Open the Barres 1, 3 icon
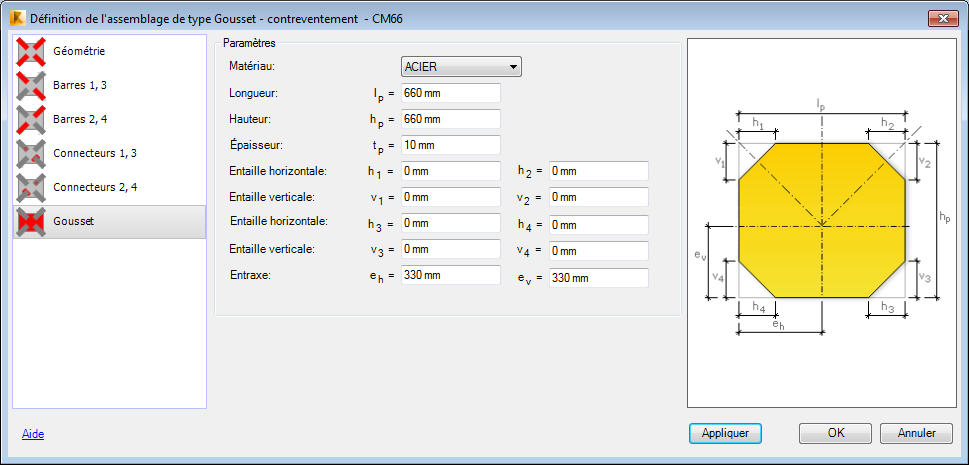The image size is (969, 465). click(32, 85)
